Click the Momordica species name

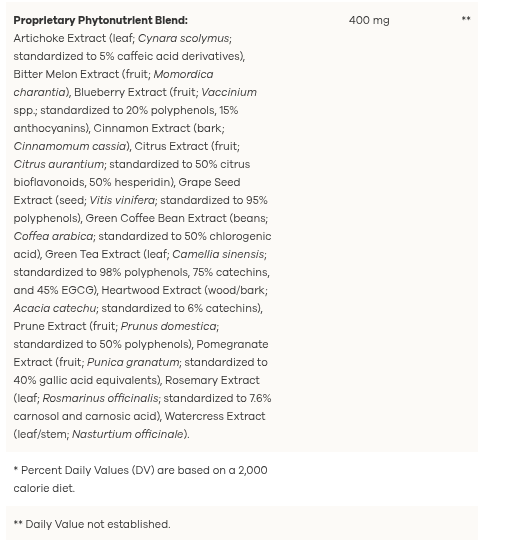183,74
